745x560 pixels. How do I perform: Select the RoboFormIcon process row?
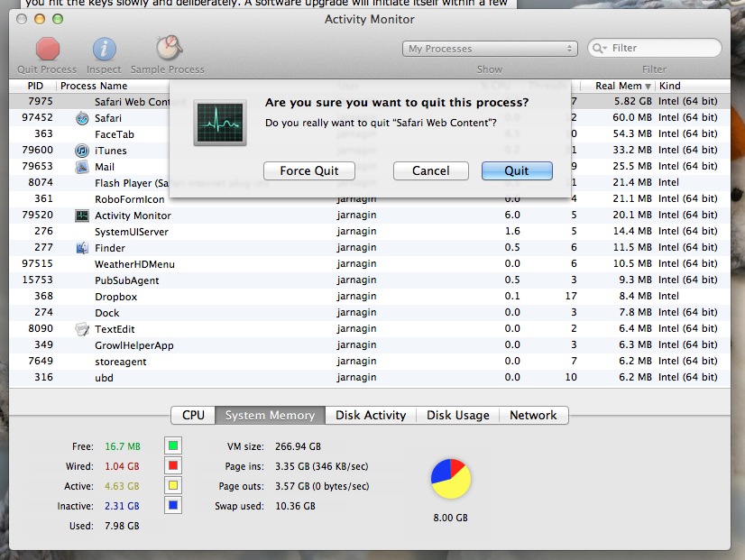pos(370,199)
